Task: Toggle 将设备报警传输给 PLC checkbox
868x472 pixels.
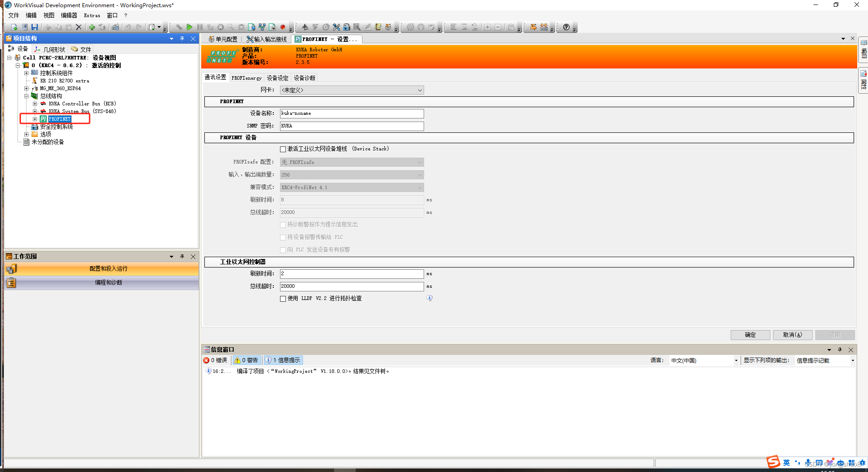Action: pyautogui.click(x=283, y=237)
